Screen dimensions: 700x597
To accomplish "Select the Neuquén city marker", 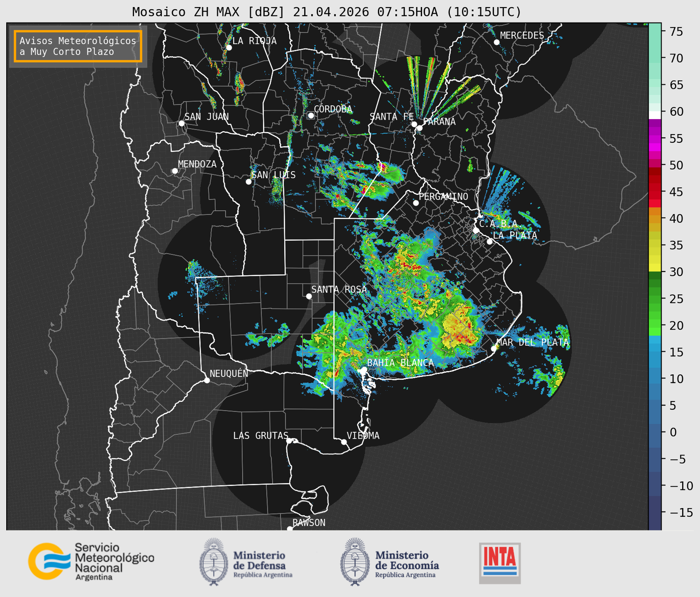I will pyautogui.click(x=207, y=380).
